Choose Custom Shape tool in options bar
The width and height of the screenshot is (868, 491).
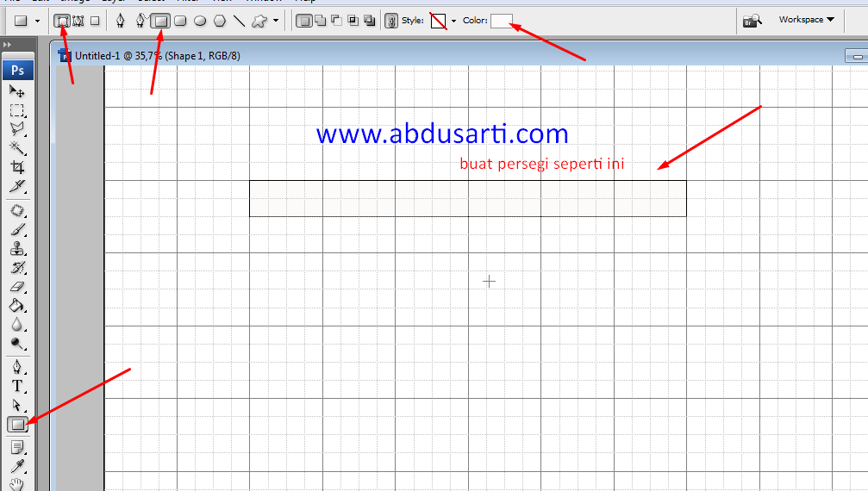tap(259, 21)
